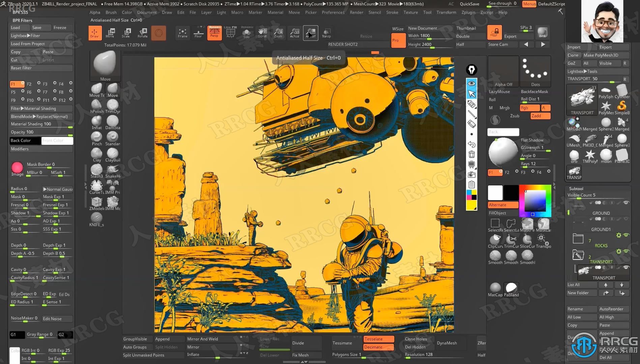Open the Stroke menu
This screenshot has width=640, height=364.
[x=392, y=12]
